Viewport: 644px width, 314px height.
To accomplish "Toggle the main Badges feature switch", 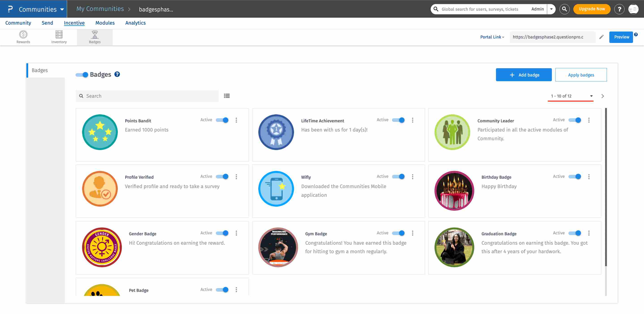I will click(82, 75).
